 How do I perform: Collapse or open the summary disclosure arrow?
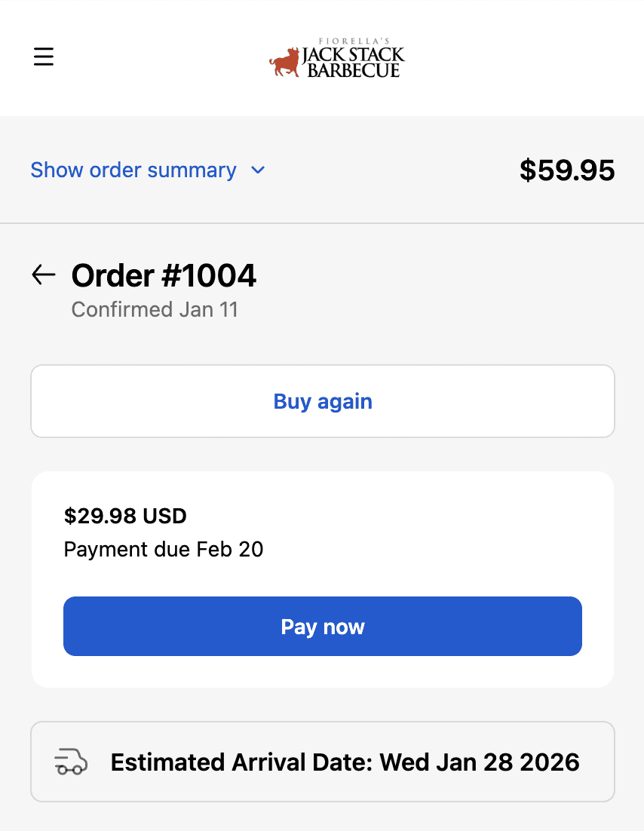[x=257, y=170]
